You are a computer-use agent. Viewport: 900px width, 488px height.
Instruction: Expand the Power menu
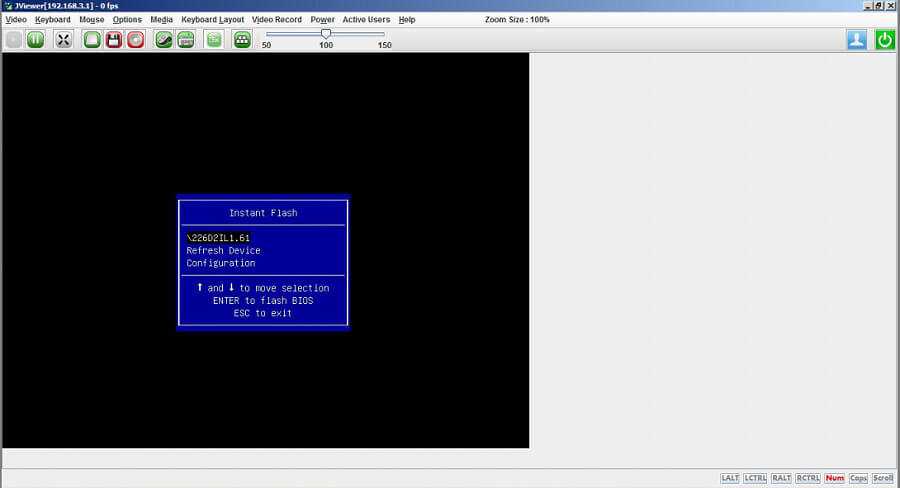coord(322,20)
